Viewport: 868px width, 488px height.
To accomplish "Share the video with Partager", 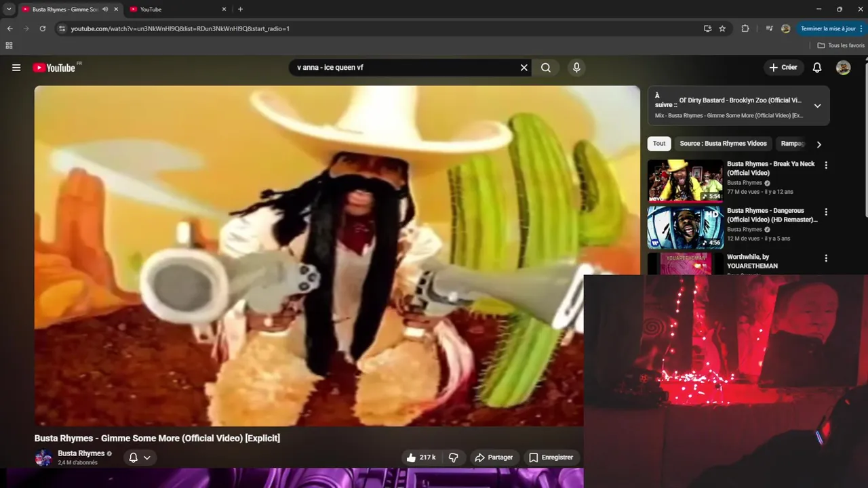I will pyautogui.click(x=494, y=457).
